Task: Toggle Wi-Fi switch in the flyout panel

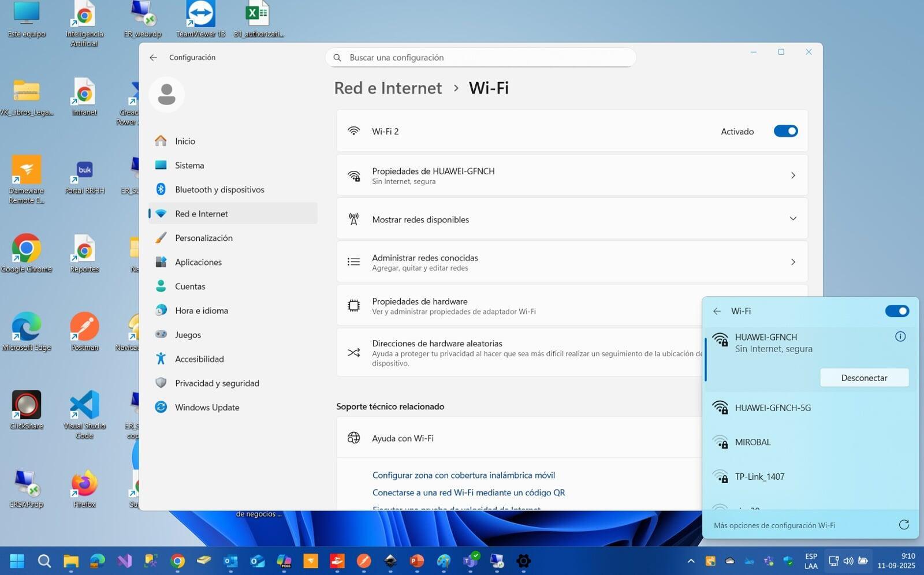Action: 896,311
